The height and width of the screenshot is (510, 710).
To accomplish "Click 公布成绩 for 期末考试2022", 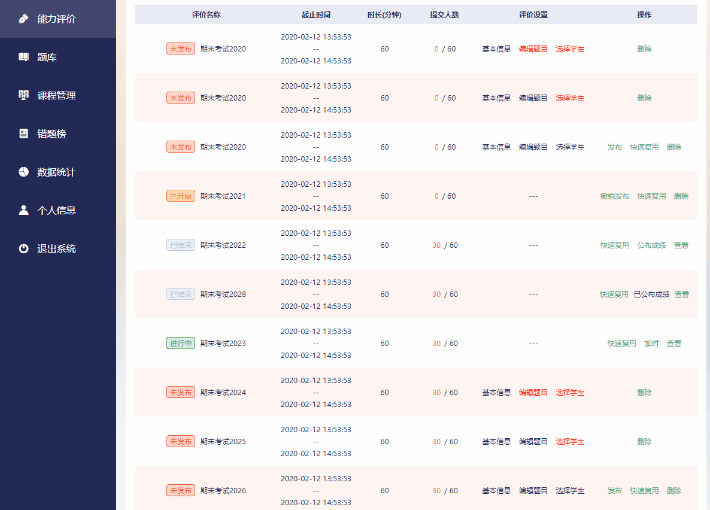I will tap(652, 245).
